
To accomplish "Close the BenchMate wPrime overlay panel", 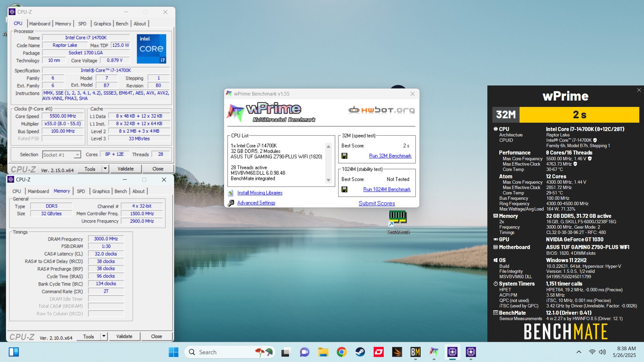I will click(639, 90).
